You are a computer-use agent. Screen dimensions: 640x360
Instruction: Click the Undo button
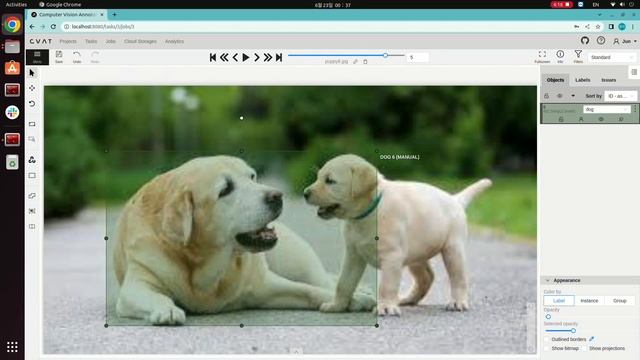click(77, 57)
